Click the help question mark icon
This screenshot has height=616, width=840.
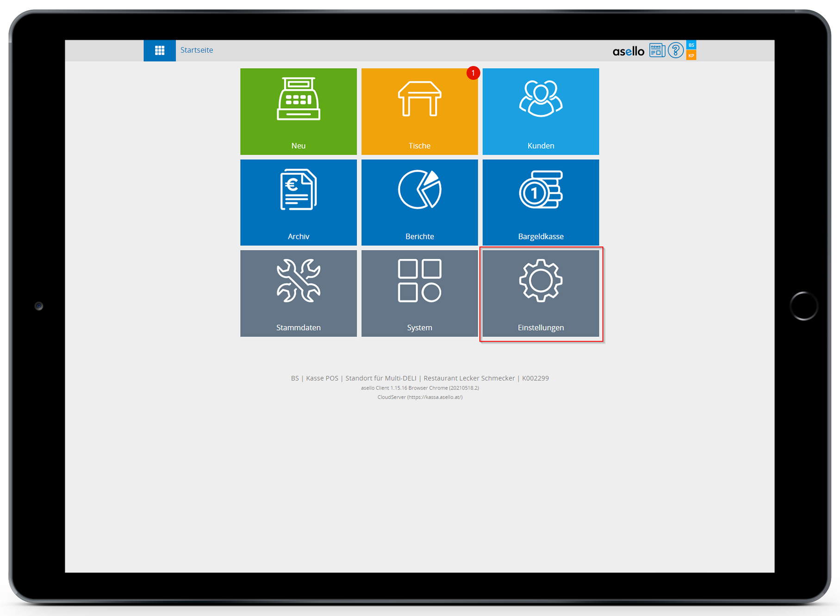tap(676, 50)
